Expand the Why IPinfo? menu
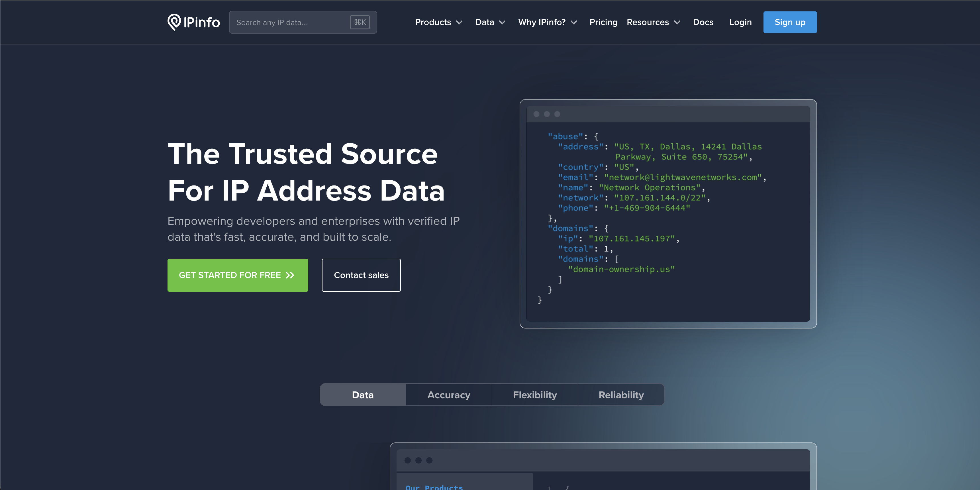This screenshot has height=490, width=980. click(x=547, y=22)
